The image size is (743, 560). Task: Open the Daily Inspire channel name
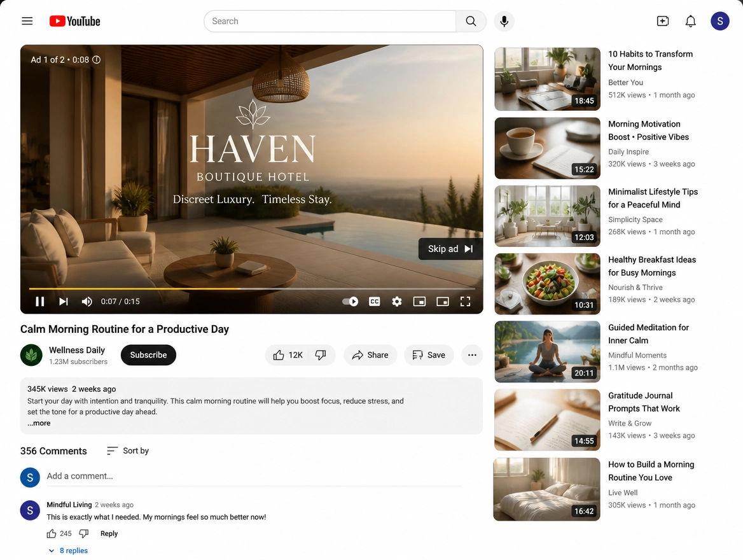coord(628,151)
